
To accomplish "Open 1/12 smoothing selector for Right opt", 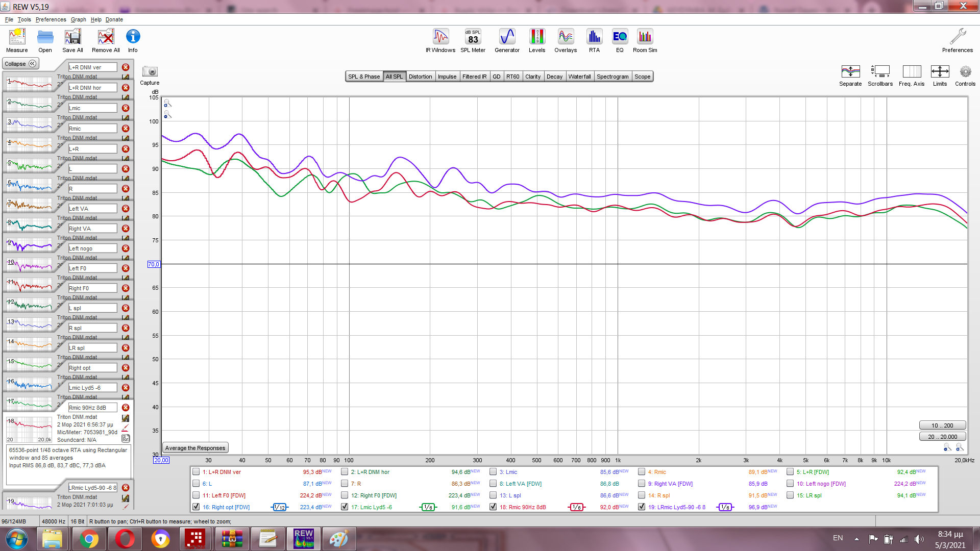I will point(279,507).
